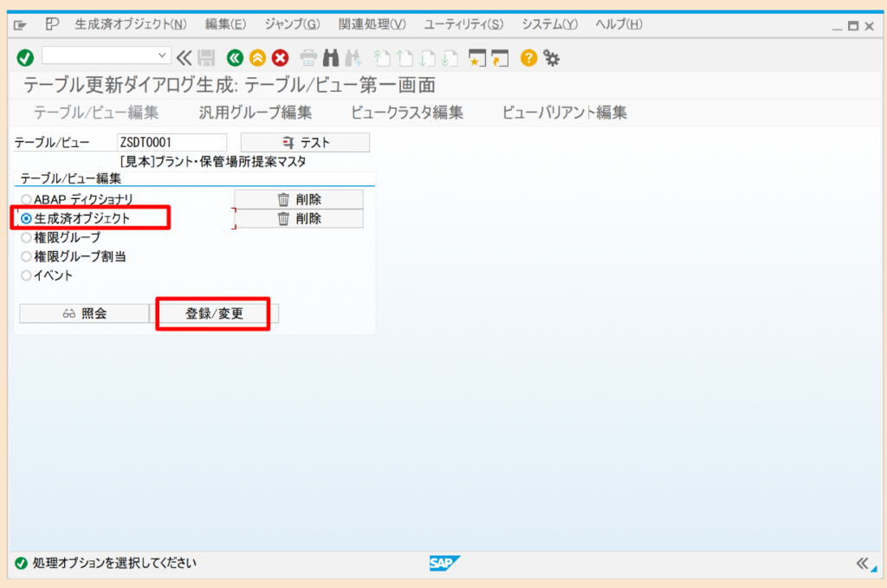Click the Print icon
887x588 pixels.
click(x=311, y=59)
